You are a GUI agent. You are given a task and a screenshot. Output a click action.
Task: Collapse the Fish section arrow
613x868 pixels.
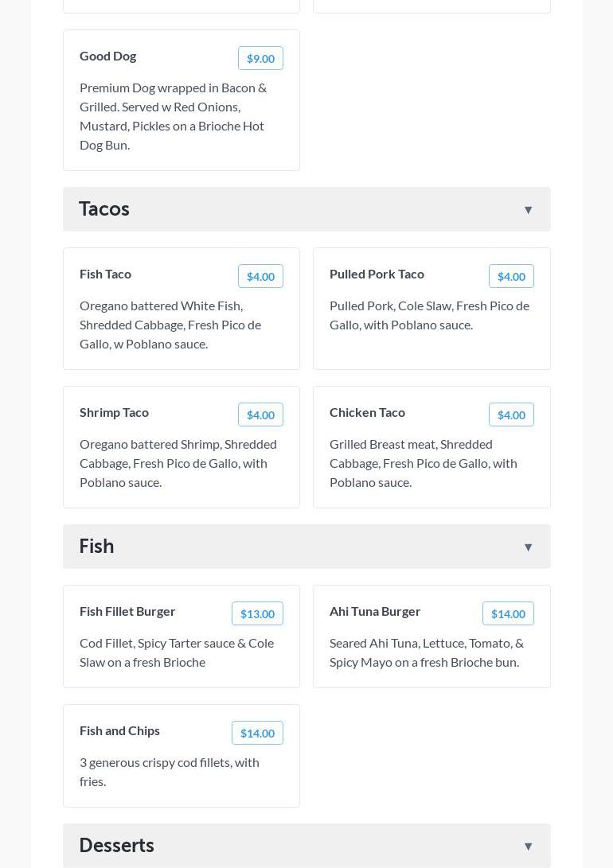[528, 547]
